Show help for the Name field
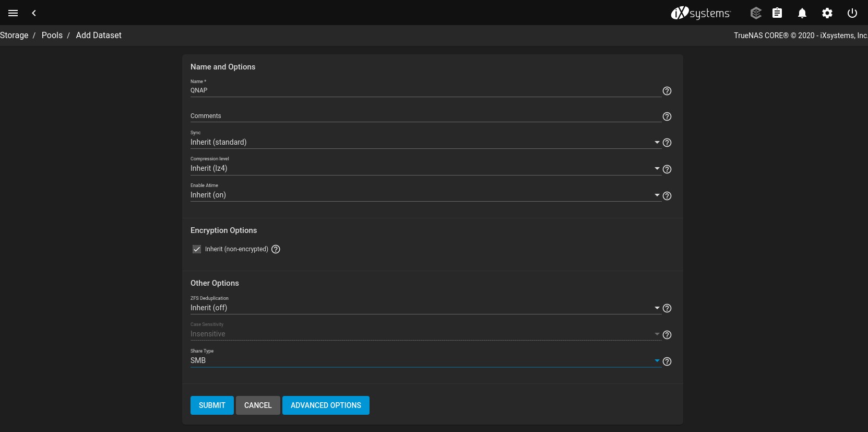The height and width of the screenshot is (432, 868). 667,91
